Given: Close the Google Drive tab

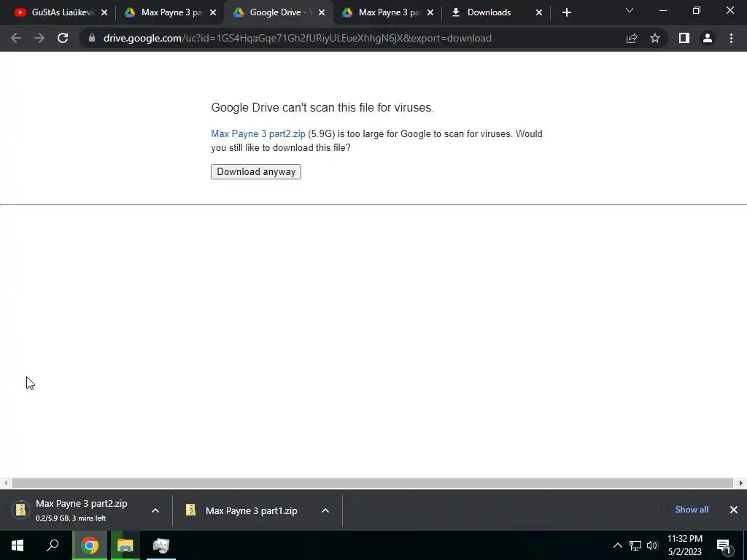Looking at the screenshot, I should 322,12.
